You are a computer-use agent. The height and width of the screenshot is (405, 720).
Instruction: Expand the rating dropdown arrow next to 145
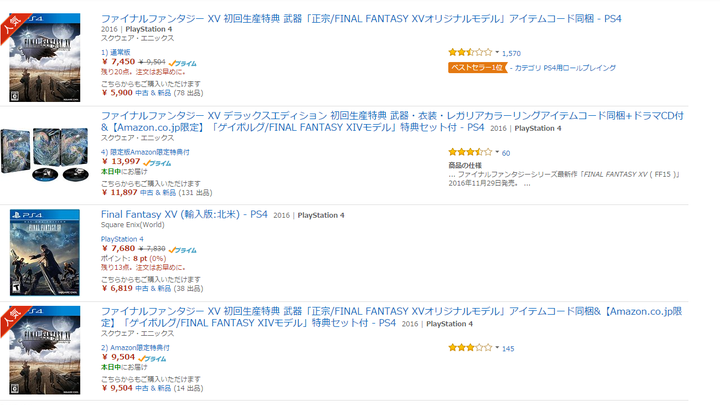click(497, 348)
